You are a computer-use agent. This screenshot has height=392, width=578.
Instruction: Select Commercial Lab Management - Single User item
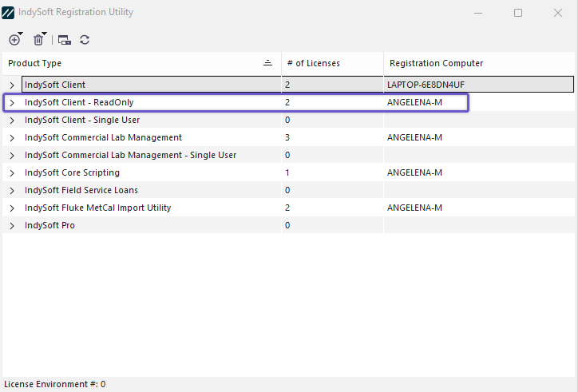coord(130,155)
